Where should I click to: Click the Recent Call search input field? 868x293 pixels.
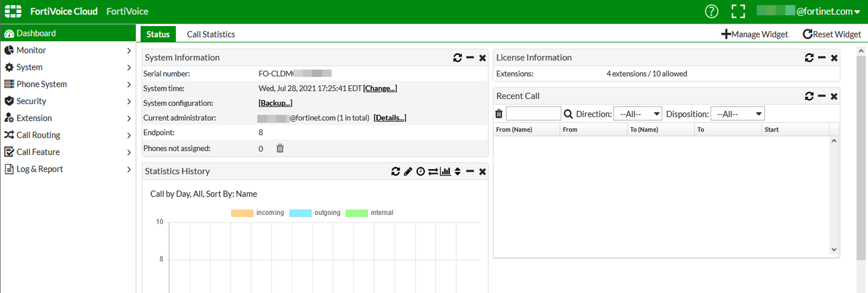click(x=533, y=114)
